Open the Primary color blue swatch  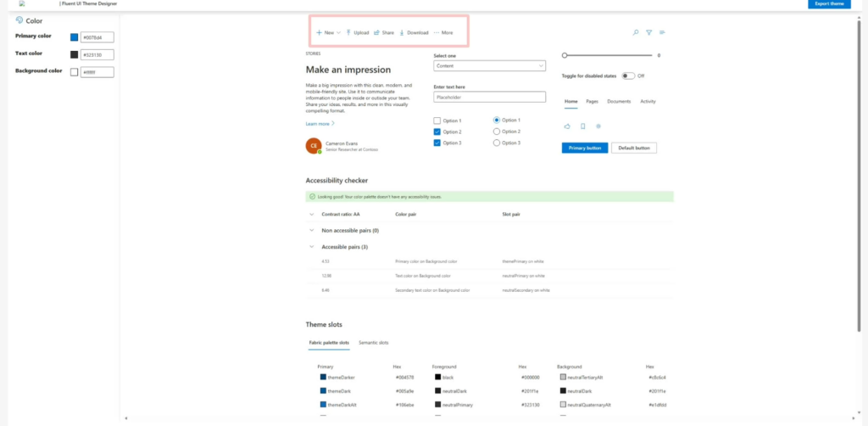75,37
